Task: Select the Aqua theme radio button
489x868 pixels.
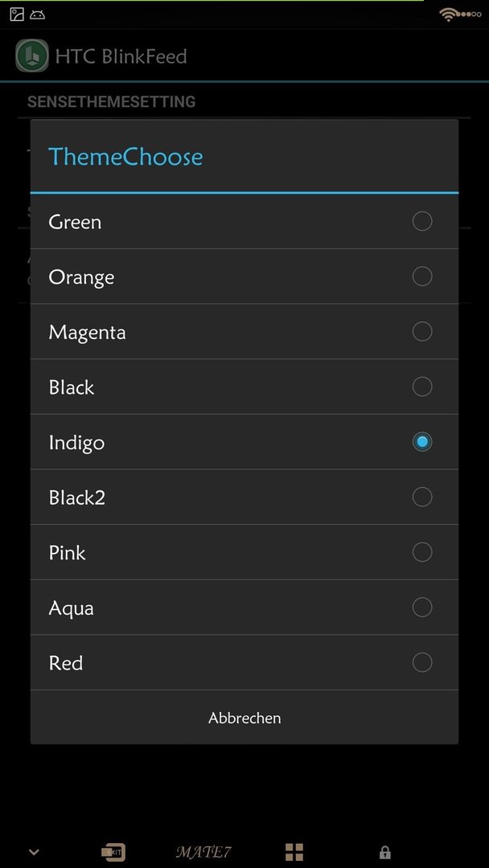Action: (x=422, y=608)
